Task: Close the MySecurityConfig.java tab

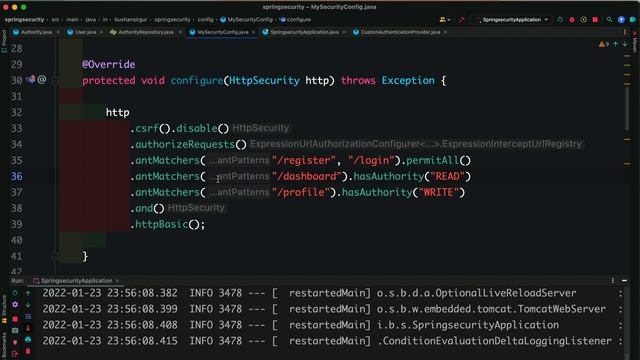Action: [253, 32]
